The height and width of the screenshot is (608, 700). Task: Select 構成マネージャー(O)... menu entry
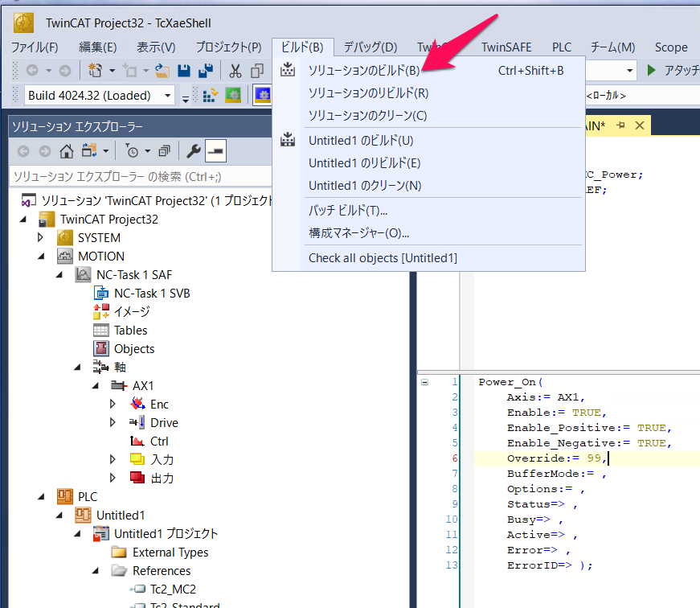coord(428,232)
